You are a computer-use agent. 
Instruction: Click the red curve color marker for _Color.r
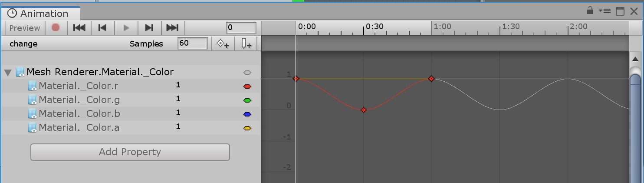coord(247,87)
